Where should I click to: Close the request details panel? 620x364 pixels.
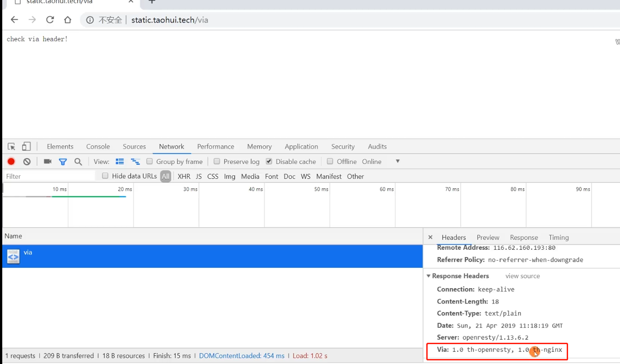click(x=430, y=237)
